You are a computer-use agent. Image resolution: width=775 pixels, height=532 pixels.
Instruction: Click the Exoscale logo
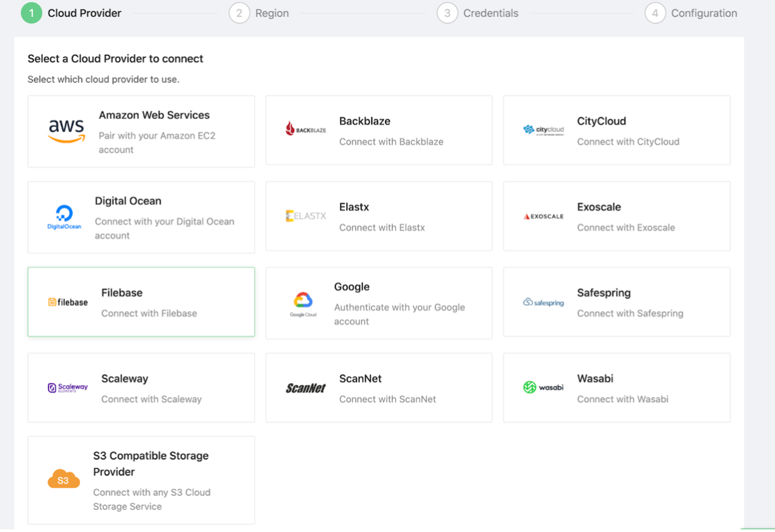[x=543, y=217]
